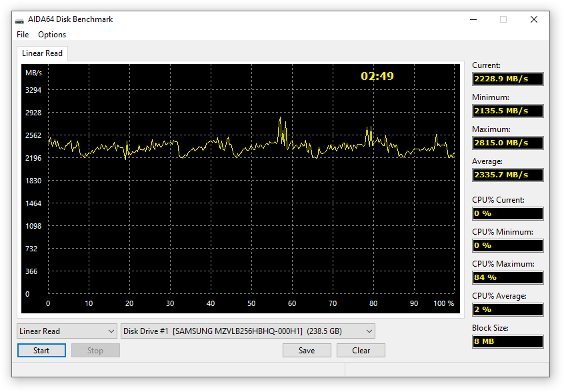Click the elapsed timer 02:49 on graph
This screenshot has width=564, height=392.
(377, 77)
